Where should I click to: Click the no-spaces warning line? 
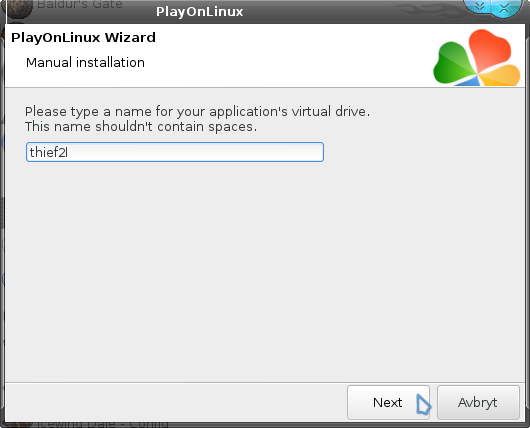point(141,127)
